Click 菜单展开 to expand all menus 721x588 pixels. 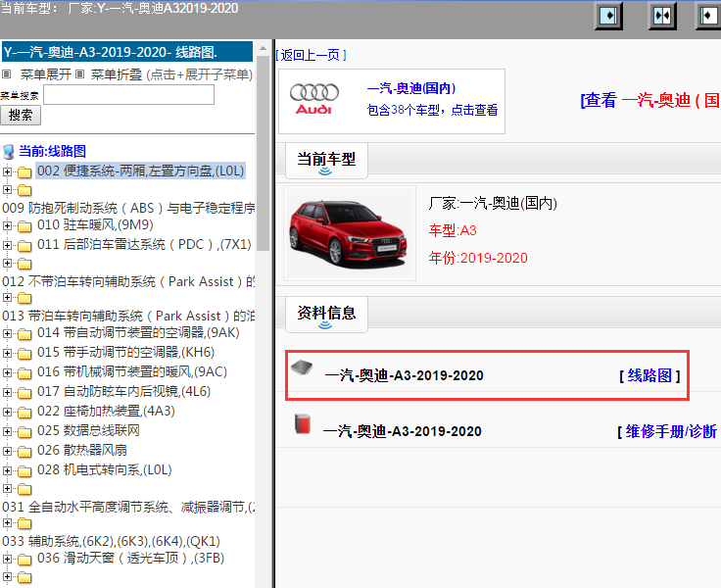point(45,74)
